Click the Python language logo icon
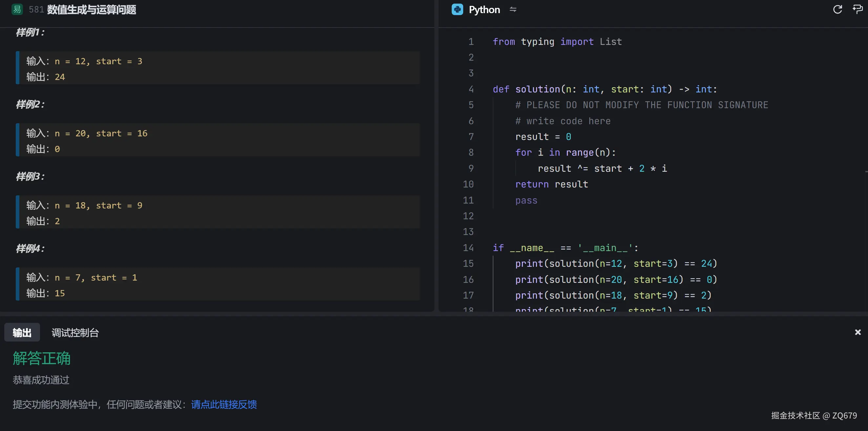Screen dimensions: 868x431 (457, 10)
